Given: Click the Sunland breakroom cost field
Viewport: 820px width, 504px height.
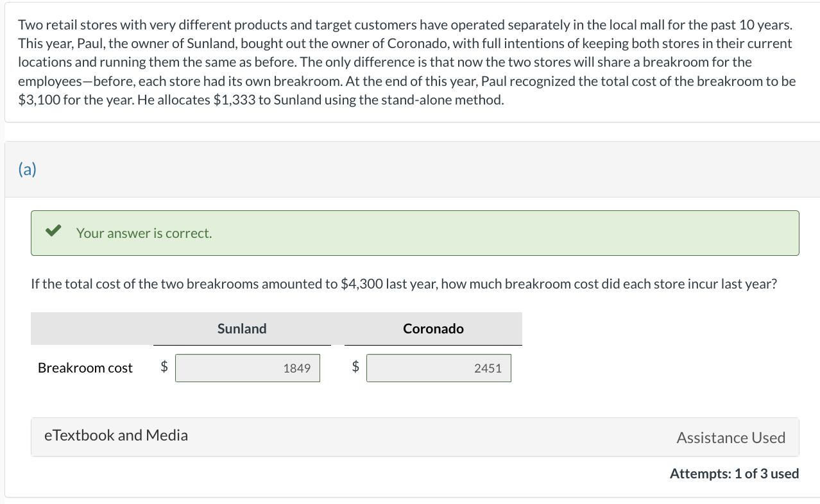Looking at the screenshot, I should pyautogui.click(x=248, y=368).
